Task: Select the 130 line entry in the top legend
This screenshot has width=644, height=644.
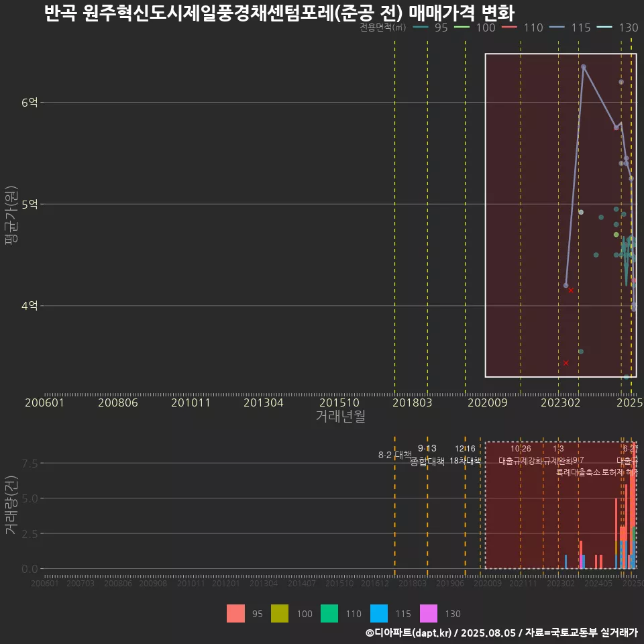Action: [618, 28]
